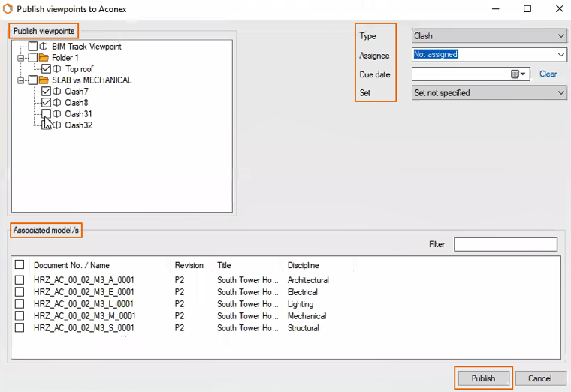Viewport: 571px width, 392px height.
Task: Click the Structural discipline cell
Action: pyautogui.click(x=303, y=328)
